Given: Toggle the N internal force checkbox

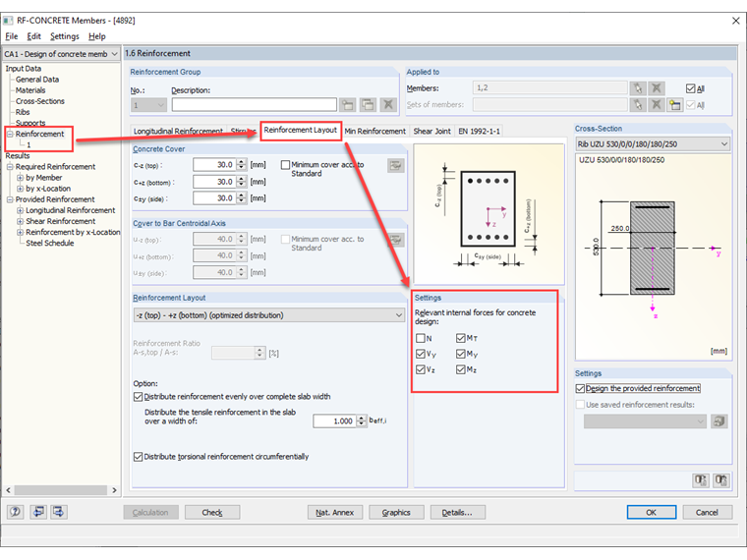Looking at the screenshot, I should 421,338.
